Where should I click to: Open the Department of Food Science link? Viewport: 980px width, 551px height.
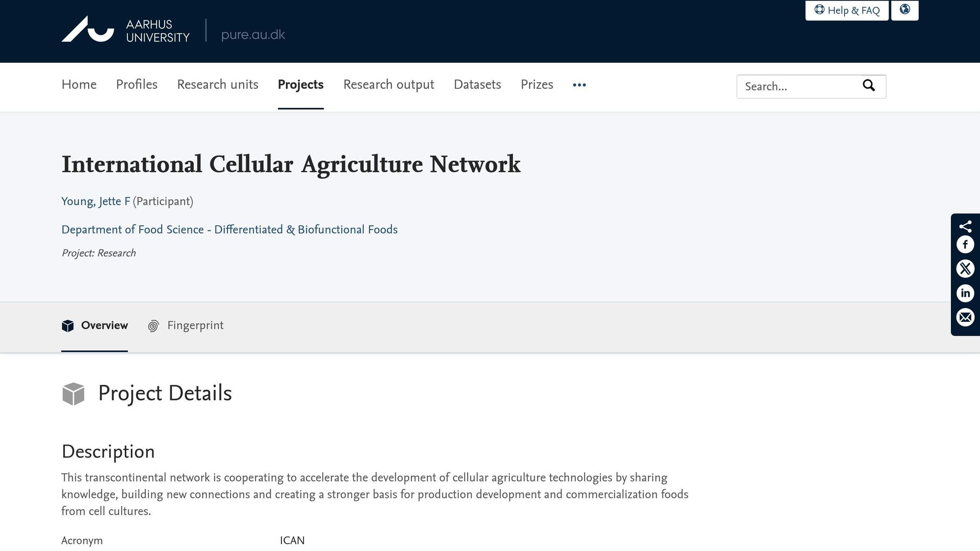tap(229, 230)
